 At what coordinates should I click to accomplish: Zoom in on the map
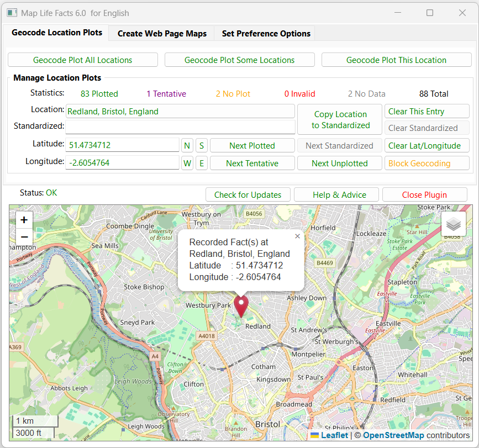tap(24, 219)
